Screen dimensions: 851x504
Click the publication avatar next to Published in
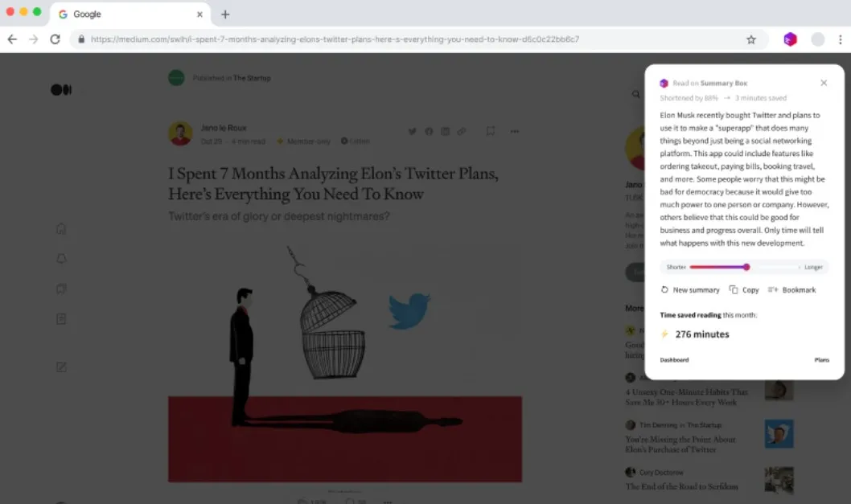click(x=176, y=78)
